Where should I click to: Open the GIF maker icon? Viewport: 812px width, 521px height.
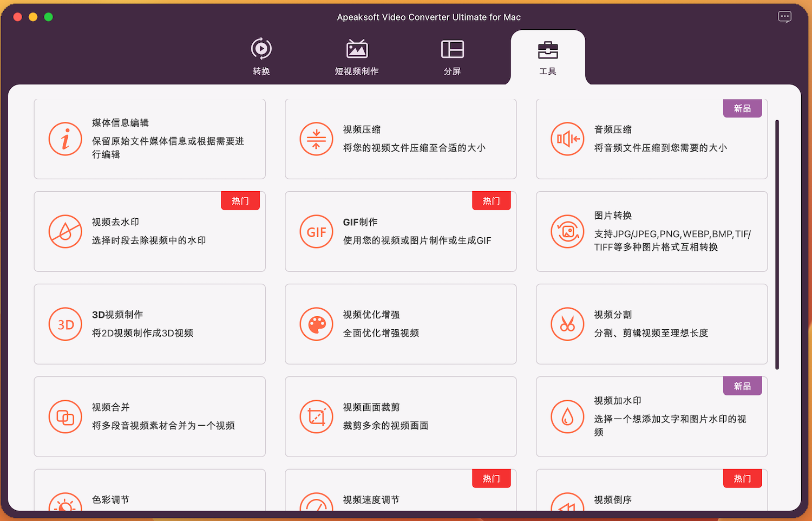[x=316, y=231]
